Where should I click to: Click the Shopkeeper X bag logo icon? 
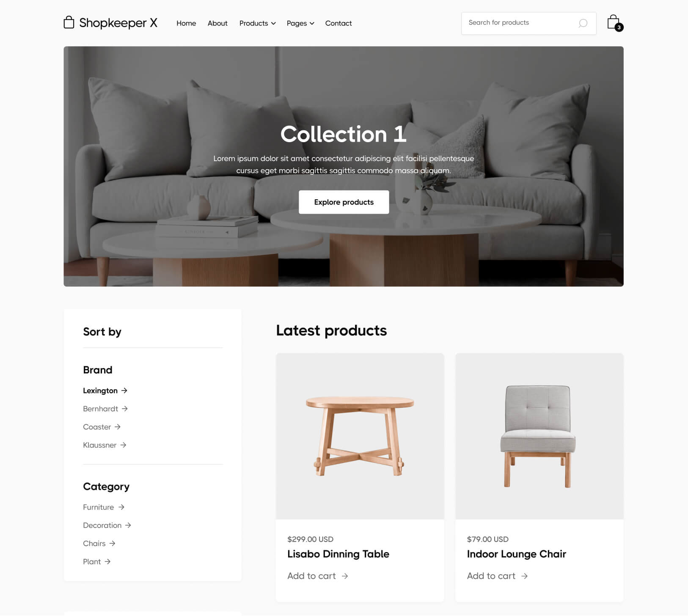69,22
